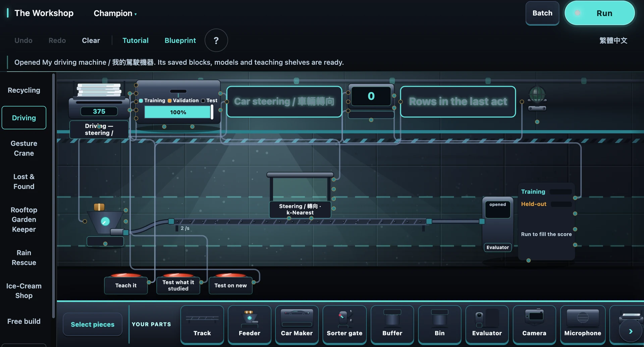This screenshot has width=644, height=347.
Task: Open the question mark help button
Action: pos(216,40)
